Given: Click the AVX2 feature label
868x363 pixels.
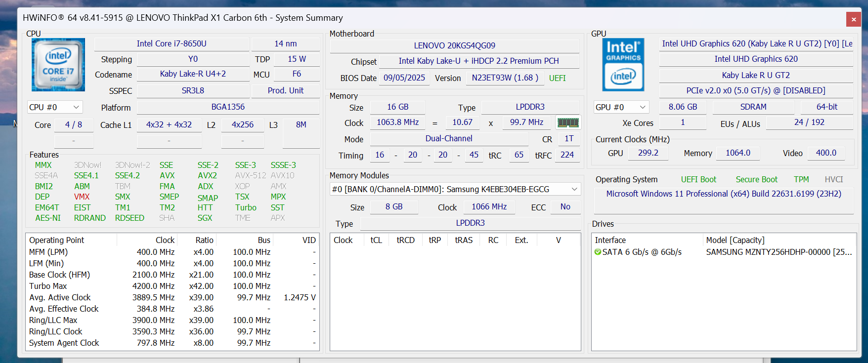Looking at the screenshot, I should coord(207,175).
